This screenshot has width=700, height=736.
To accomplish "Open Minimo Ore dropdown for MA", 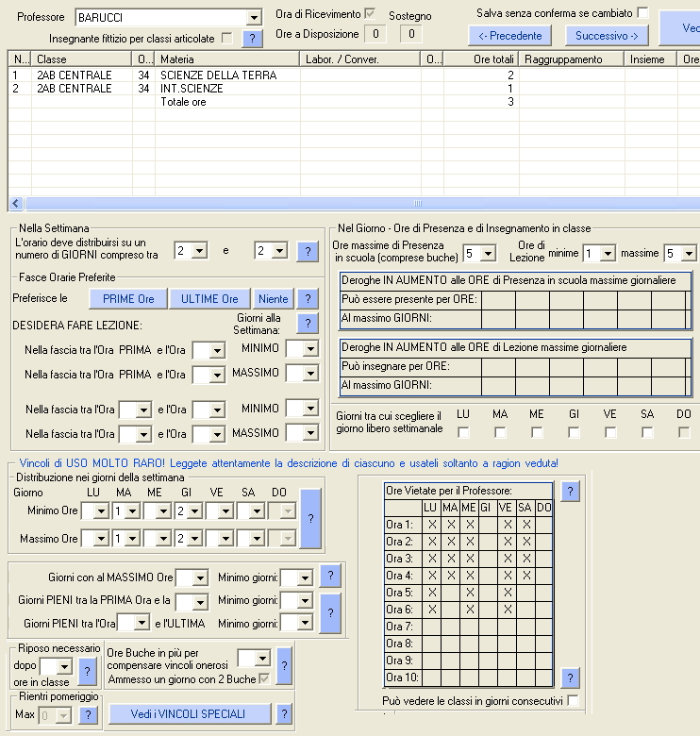I will pyautogui.click(x=133, y=511).
